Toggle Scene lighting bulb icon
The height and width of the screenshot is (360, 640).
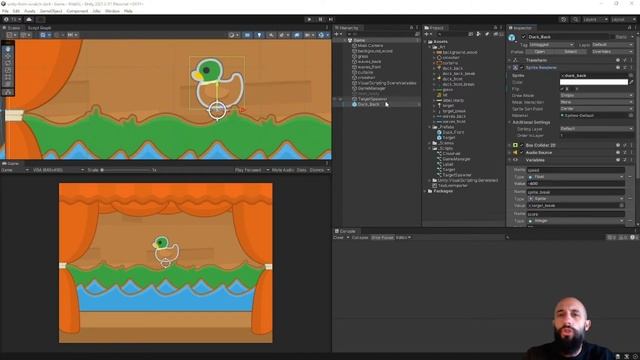tap(259, 35)
